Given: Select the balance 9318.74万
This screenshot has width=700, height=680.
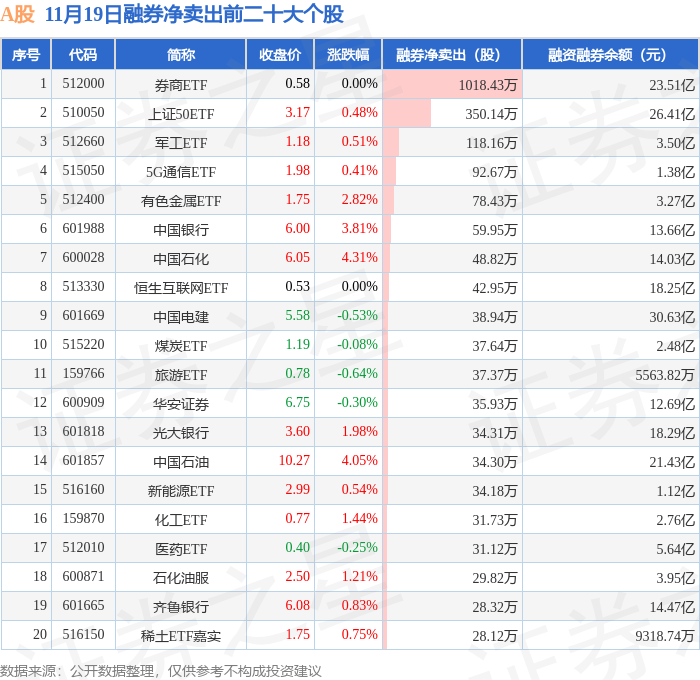Looking at the screenshot, I should pyautogui.click(x=665, y=636).
